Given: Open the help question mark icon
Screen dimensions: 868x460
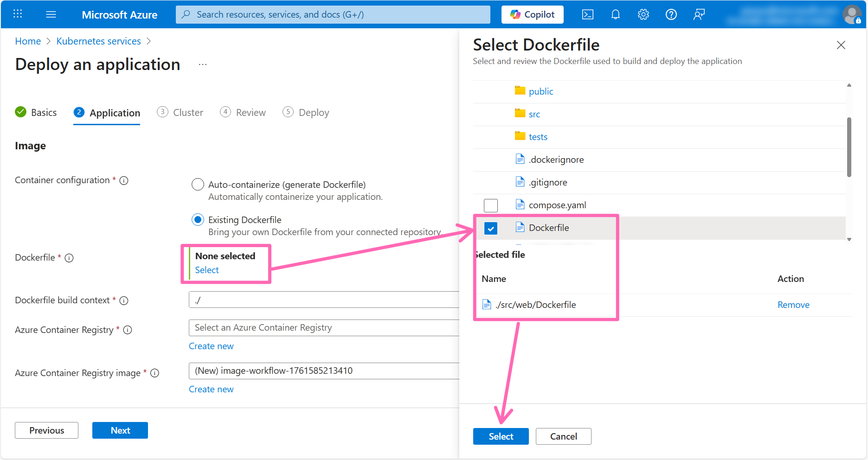Looking at the screenshot, I should [x=671, y=14].
